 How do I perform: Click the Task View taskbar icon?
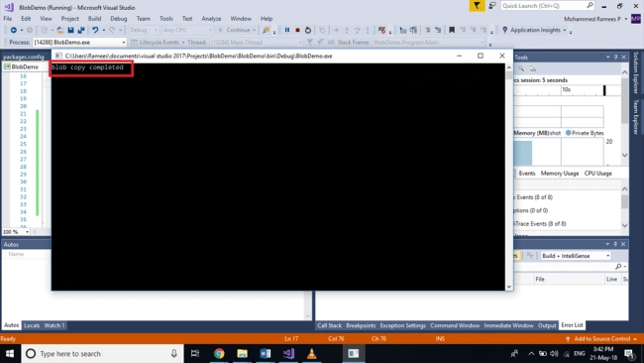point(195,353)
